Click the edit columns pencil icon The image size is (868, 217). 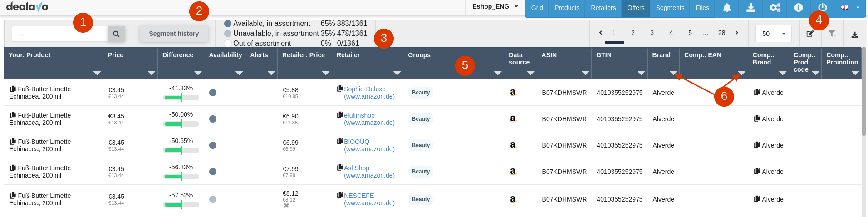[810, 34]
